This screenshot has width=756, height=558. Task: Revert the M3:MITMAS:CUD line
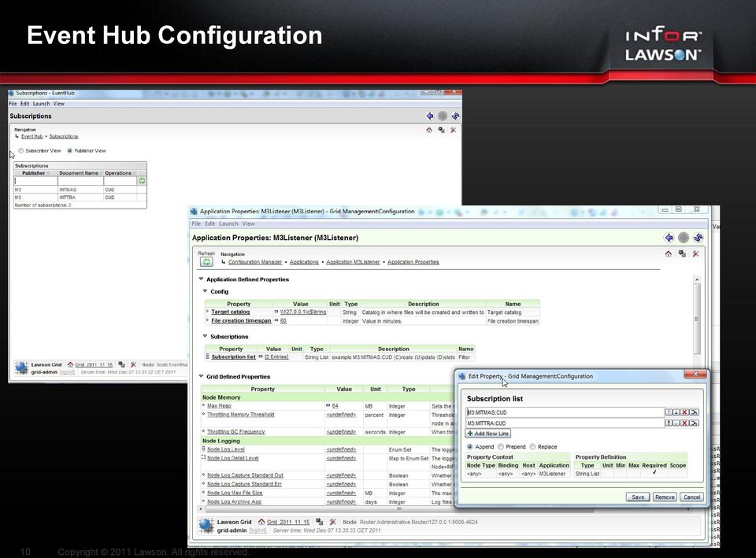(x=694, y=412)
